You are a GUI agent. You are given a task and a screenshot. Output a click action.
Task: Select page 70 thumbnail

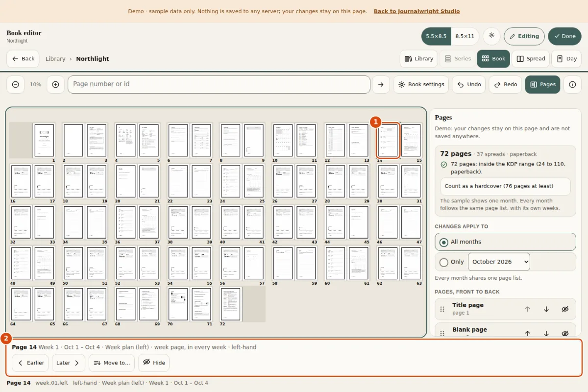tap(178, 304)
